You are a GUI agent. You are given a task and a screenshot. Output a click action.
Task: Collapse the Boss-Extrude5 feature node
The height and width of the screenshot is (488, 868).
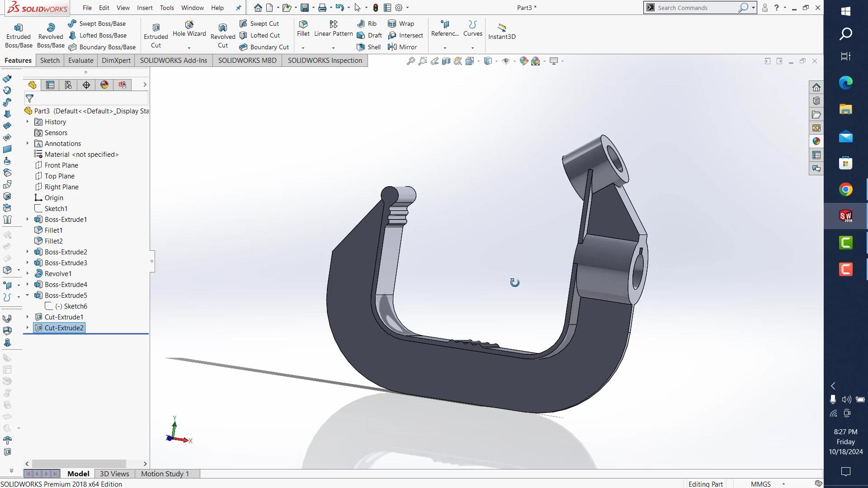(x=28, y=296)
